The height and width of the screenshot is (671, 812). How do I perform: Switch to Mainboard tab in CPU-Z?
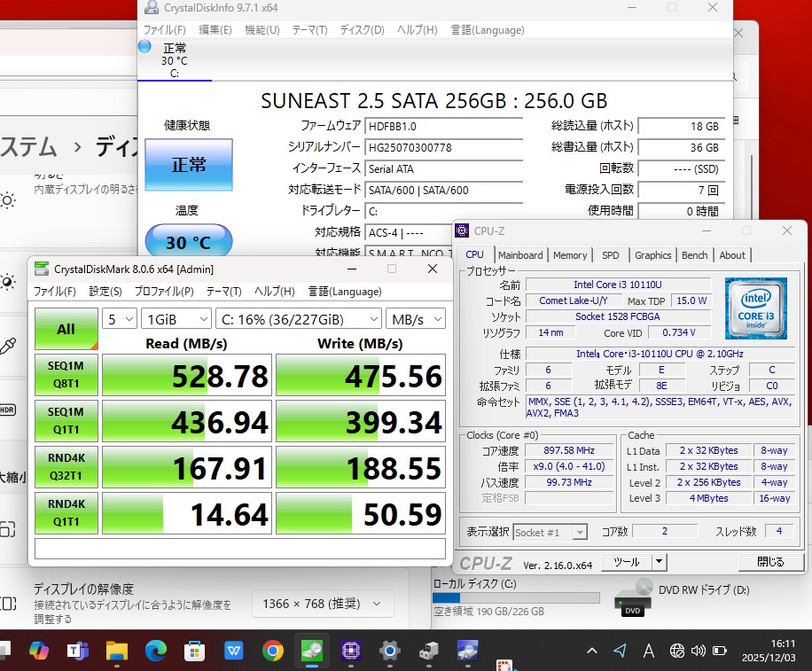click(x=520, y=255)
